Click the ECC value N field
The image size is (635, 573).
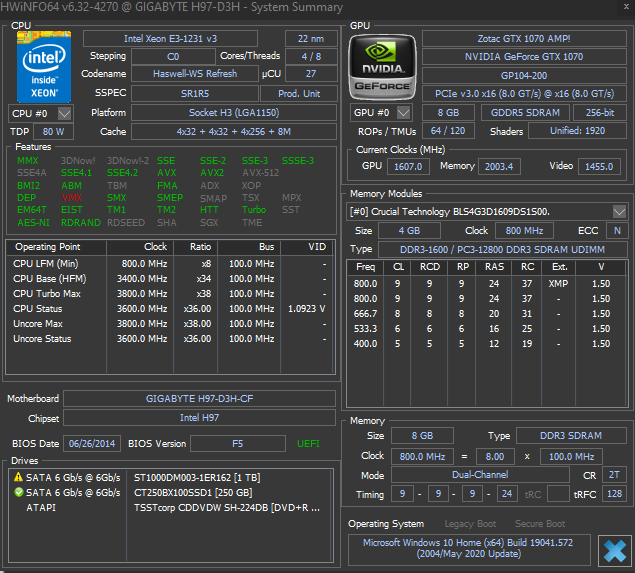[x=617, y=231]
